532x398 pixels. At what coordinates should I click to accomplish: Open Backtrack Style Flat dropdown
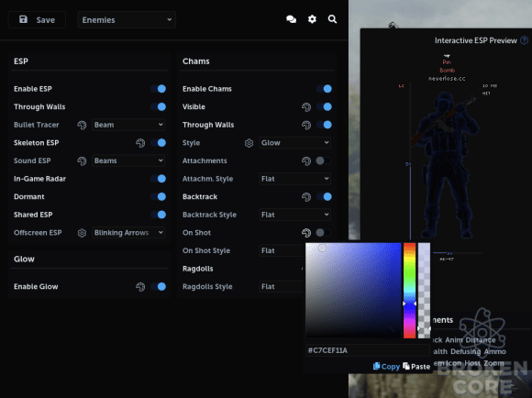pyautogui.click(x=294, y=215)
